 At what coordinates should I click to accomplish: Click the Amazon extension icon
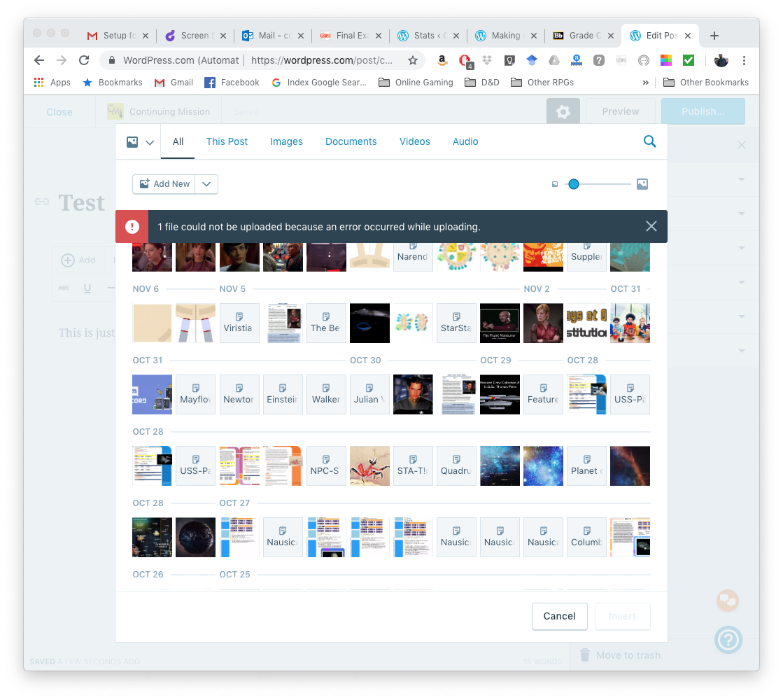pyautogui.click(x=442, y=60)
